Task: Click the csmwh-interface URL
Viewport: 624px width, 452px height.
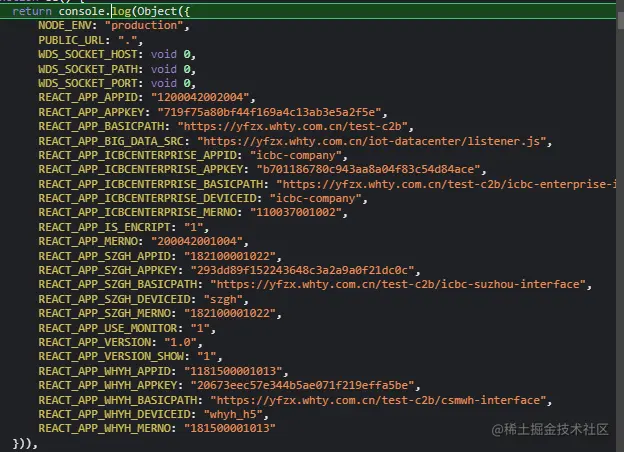Action: pyautogui.click(x=378, y=400)
